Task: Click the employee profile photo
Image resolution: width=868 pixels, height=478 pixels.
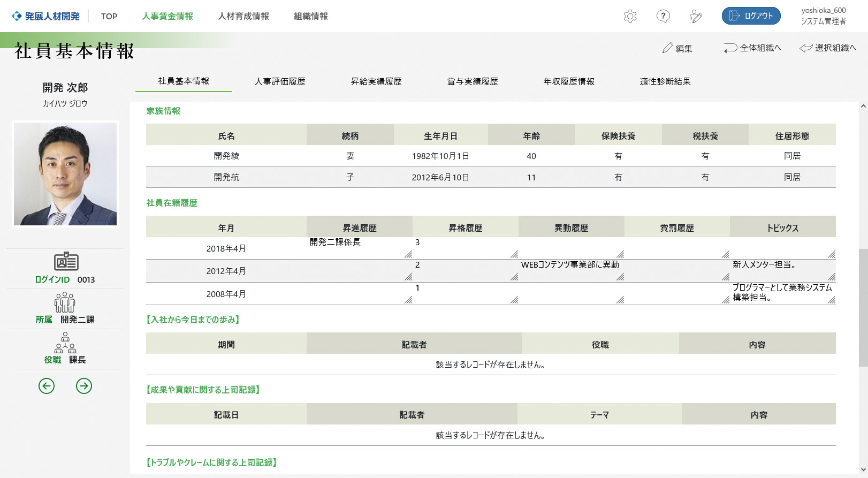Action: (65, 174)
